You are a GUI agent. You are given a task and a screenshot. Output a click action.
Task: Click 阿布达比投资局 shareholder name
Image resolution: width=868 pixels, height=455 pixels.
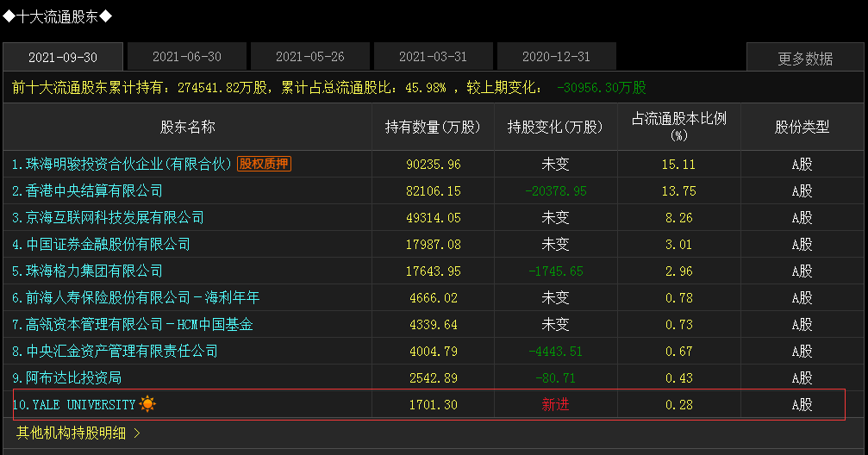click(67, 377)
